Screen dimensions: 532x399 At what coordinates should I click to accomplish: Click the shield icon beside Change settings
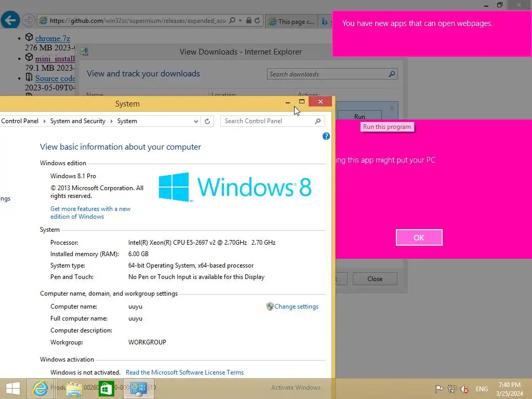point(270,307)
